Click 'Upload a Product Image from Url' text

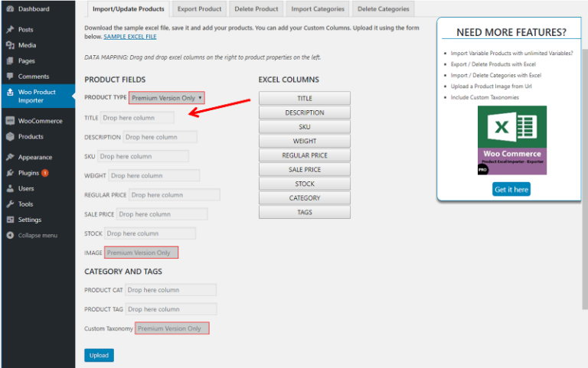point(491,86)
